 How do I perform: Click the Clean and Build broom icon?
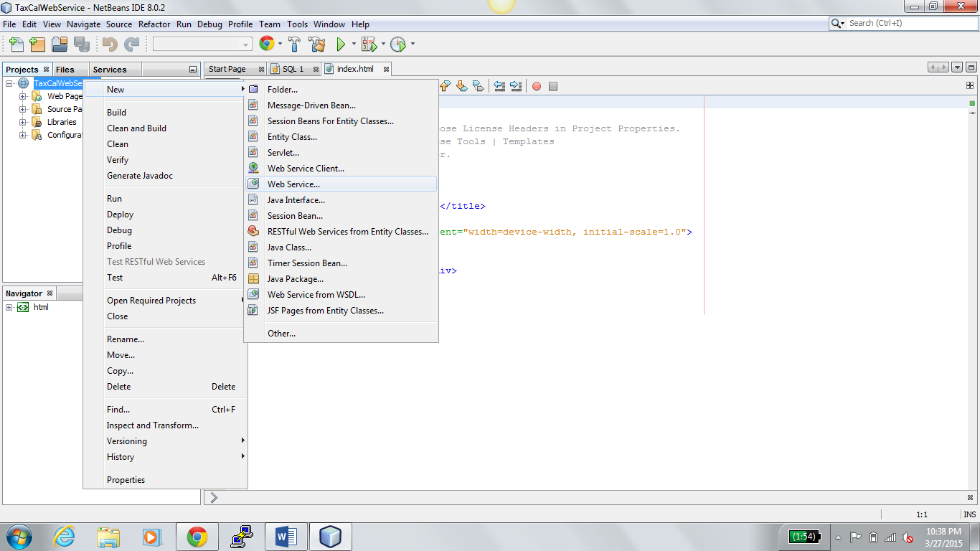click(317, 44)
